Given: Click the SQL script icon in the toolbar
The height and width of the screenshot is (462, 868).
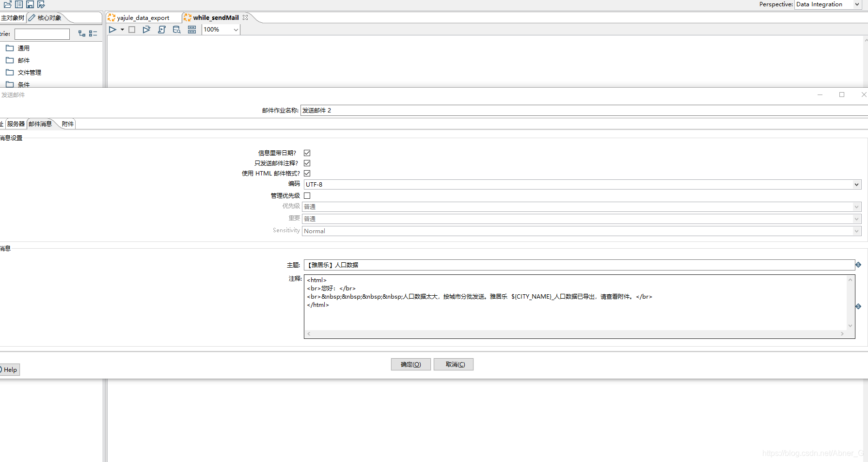Looking at the screenshot, I should pyautogui.click(x=162, y=30).
